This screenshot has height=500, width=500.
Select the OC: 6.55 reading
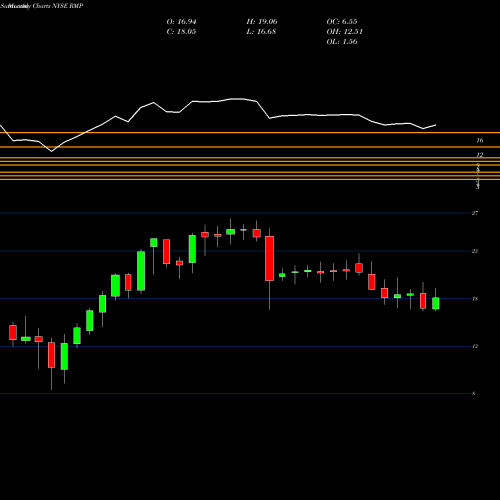(342, 22)
